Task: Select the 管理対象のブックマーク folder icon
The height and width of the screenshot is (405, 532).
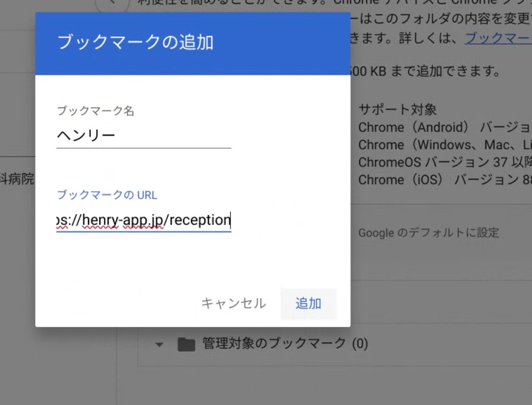Action: (186, 344)
